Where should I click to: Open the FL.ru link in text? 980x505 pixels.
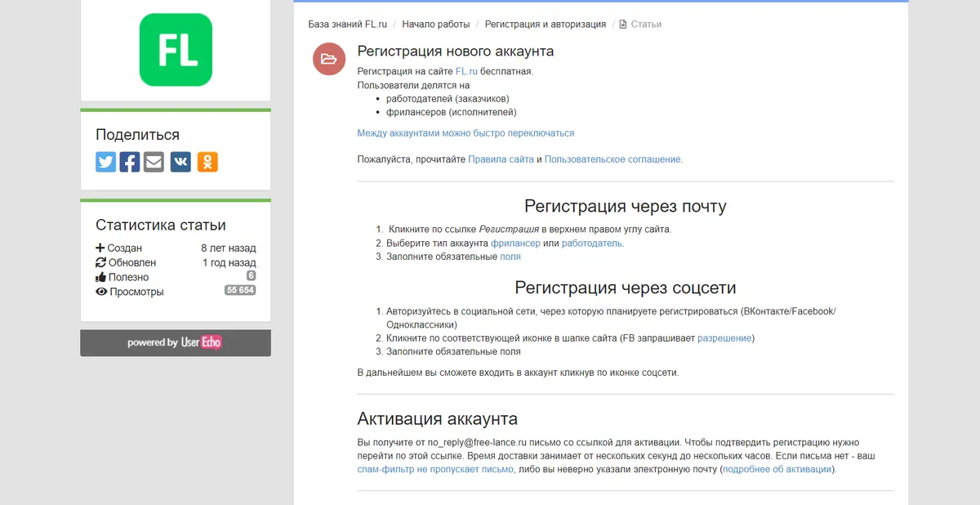pos(466,71)
